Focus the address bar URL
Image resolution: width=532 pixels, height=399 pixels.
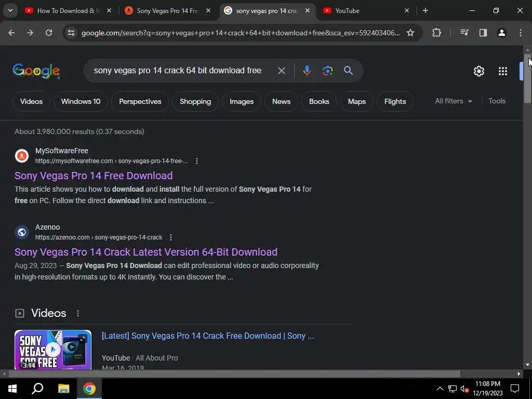point(240,33)
